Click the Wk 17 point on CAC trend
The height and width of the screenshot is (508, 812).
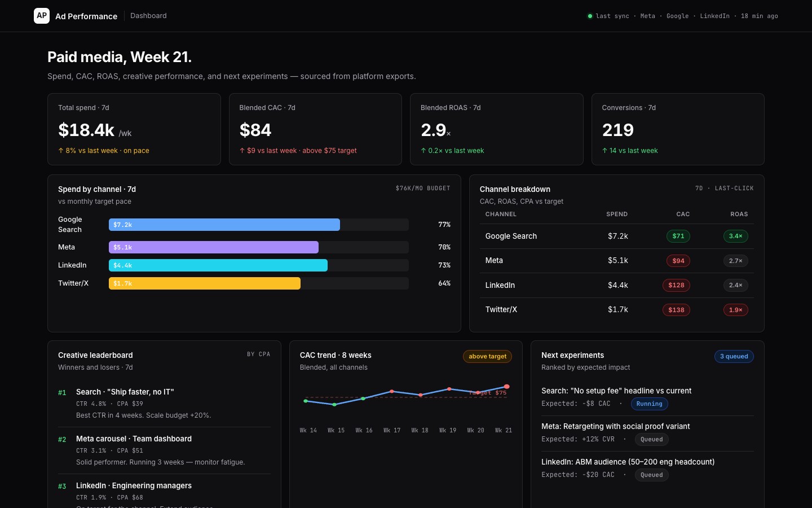(392, 391)
